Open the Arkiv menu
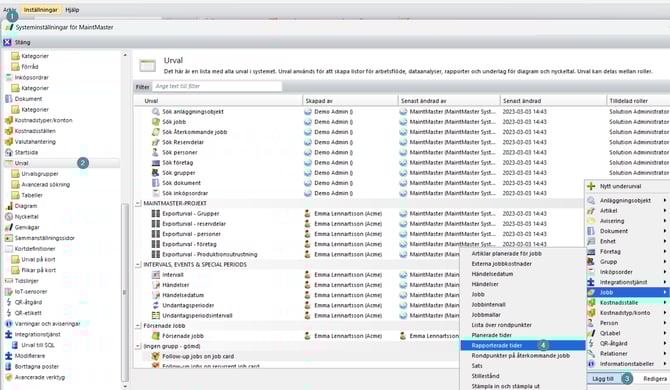Image resolution: width=670 pixels, height=390 pixels. pyautogui.click(x=9, y=9)
